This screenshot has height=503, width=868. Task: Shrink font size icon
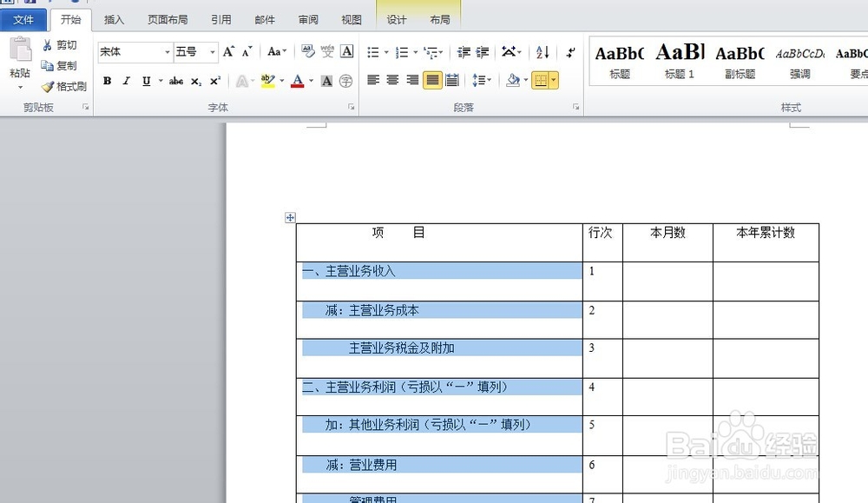[x=247, y=51]
